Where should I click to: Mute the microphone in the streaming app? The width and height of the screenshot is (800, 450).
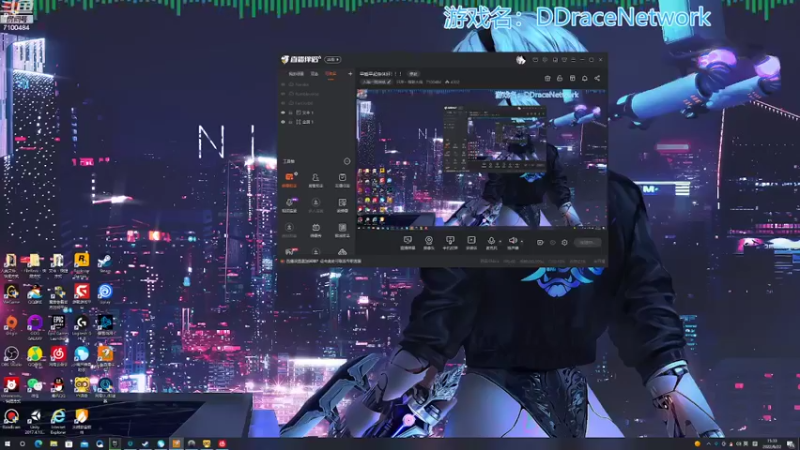pyautogui.click(x=491, y=242)
